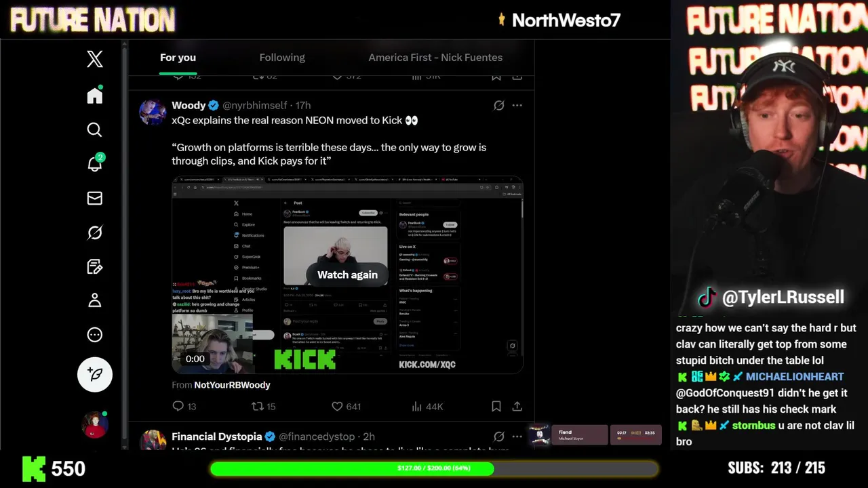Image resolution: width=868 pixels, height=488 pixels.
Task: Open America First - Nick Fuentes tab
Action: point(435,58)
